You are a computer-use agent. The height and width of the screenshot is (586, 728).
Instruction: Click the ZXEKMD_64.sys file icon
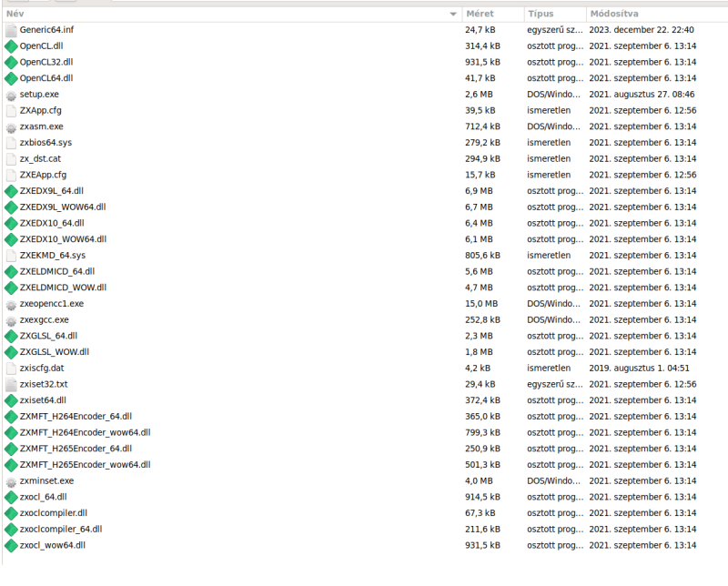(x=11, y=256)
